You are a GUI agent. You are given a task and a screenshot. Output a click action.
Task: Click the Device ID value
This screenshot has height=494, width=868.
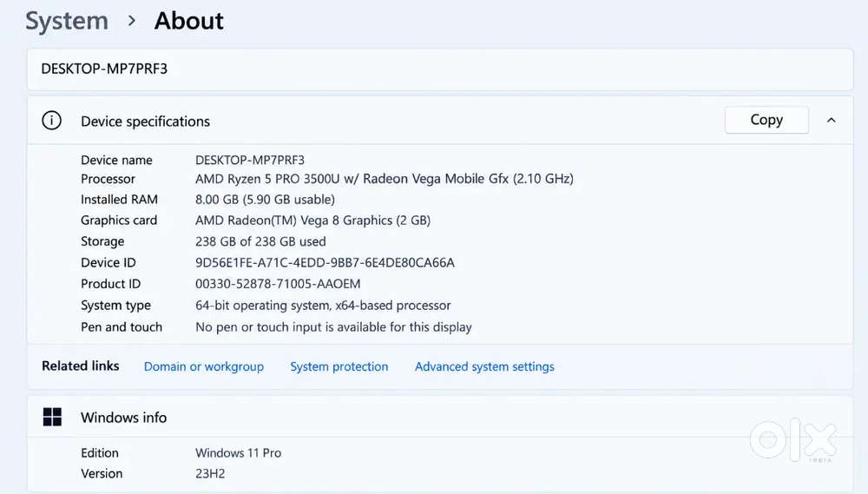pos(325,262)
